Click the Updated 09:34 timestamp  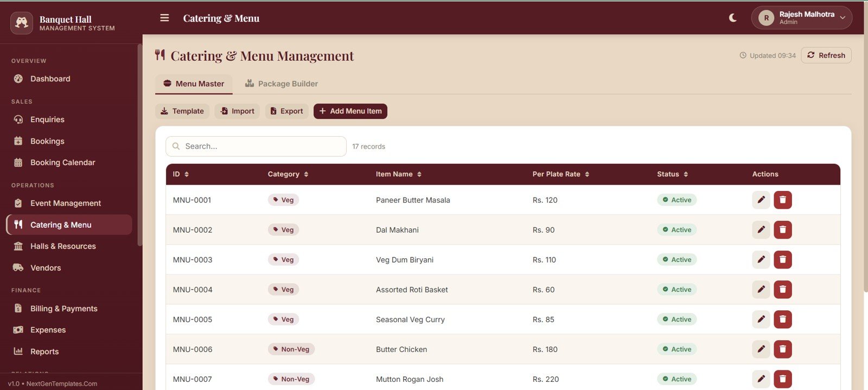coord(768,55)
